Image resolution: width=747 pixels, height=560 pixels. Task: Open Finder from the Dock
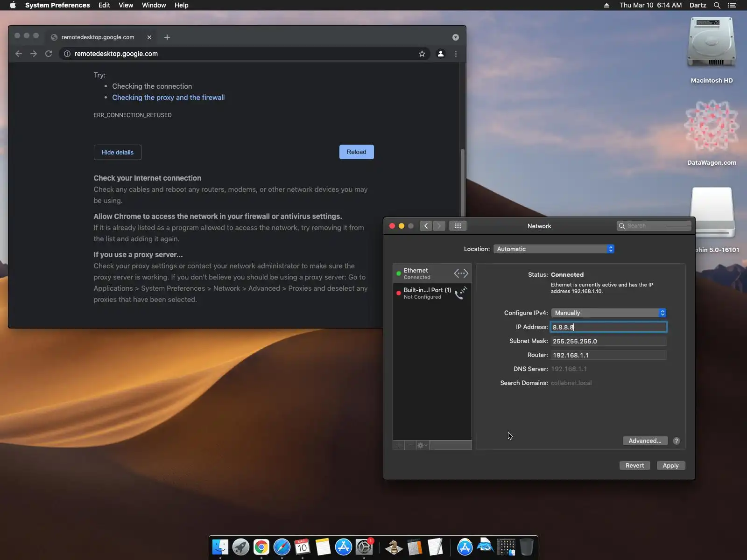[x=220, y=547]
